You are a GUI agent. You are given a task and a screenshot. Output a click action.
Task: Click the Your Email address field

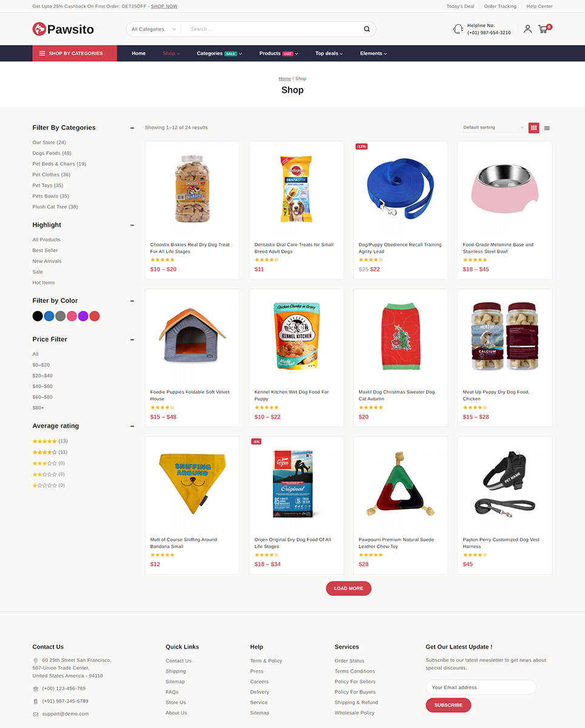coord(481,687)
